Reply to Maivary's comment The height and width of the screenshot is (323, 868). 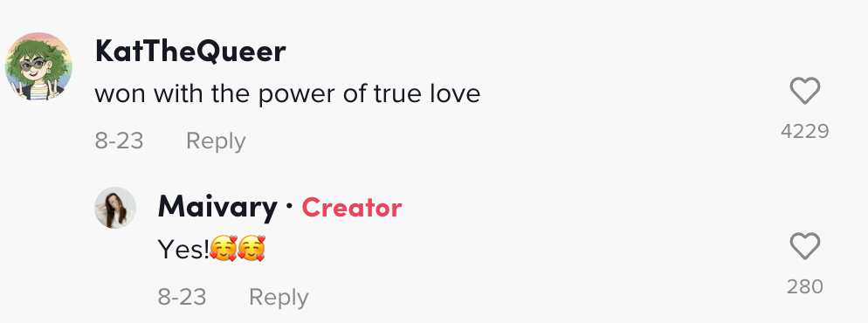pyautogui.click(x=279, y=298)
